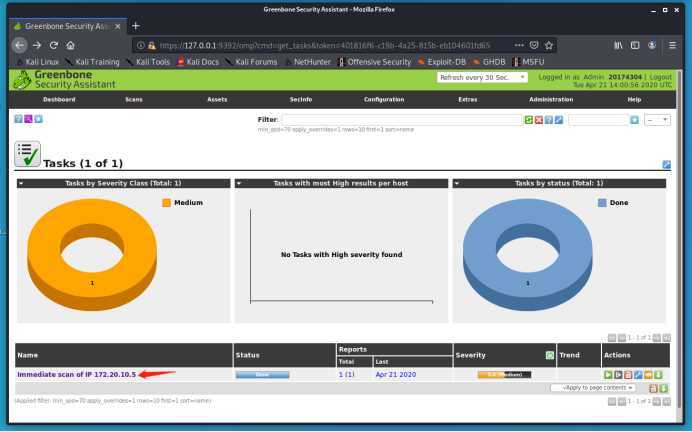Image resolution: width=692 pixels, height=432 pixels.
Task: Open the Help menu
Action: pyautogui.click(x=634, y=100)
